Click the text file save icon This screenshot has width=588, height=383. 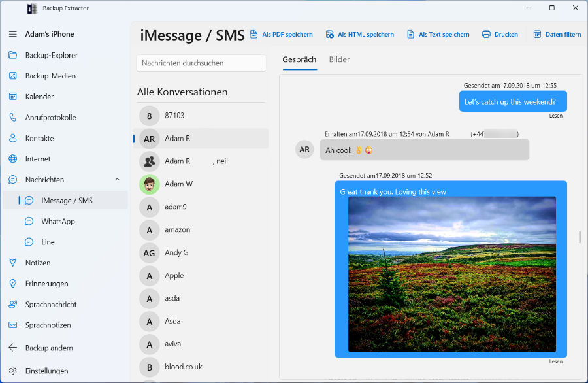[411, 34]
